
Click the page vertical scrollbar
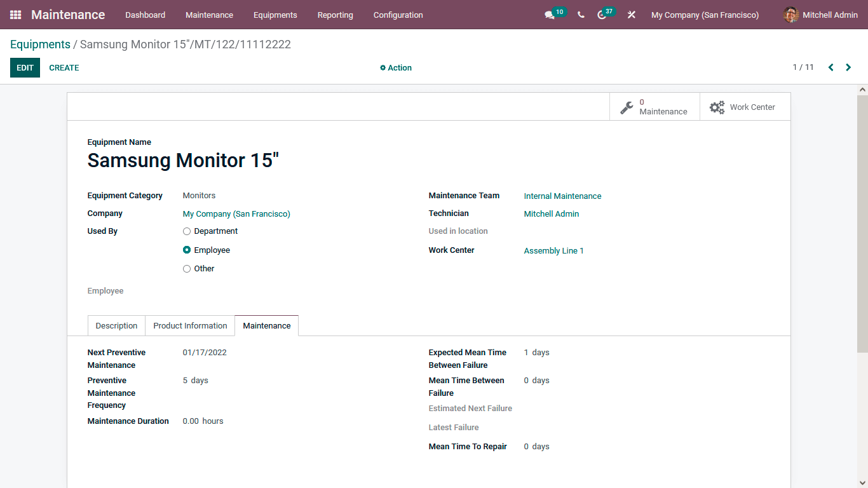coord(862,222)
